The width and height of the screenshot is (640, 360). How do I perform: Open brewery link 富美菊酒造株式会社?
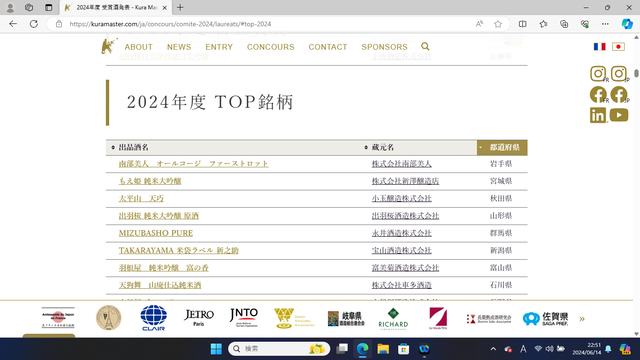(x=405, y=268)
